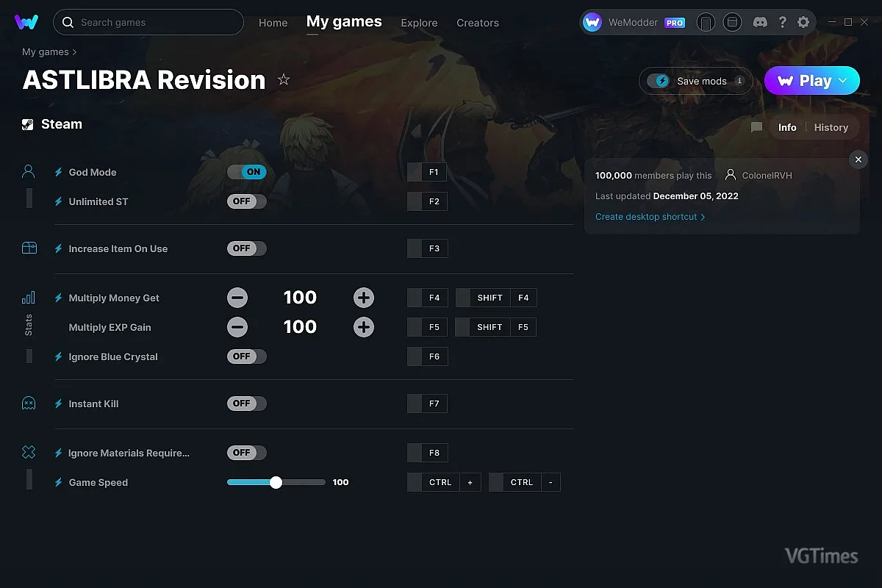The image size is (882, 588).
Task: Select the Stats bar chart category icon
Action: tap(29, 298)
